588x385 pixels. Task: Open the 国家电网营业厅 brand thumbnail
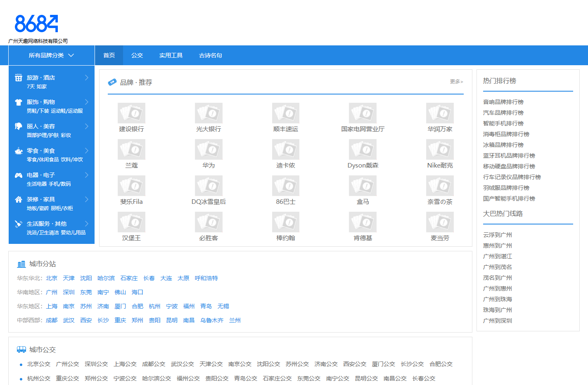[x=363, y=113]
